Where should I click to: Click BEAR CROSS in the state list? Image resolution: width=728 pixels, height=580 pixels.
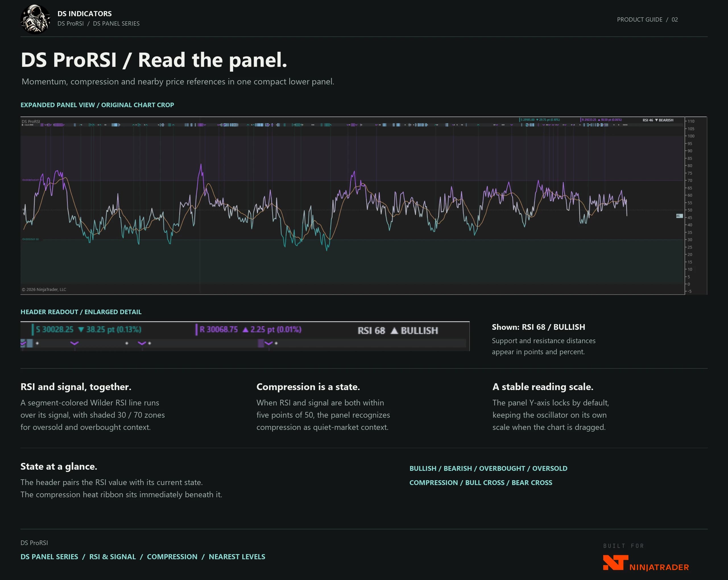[532, 483]
